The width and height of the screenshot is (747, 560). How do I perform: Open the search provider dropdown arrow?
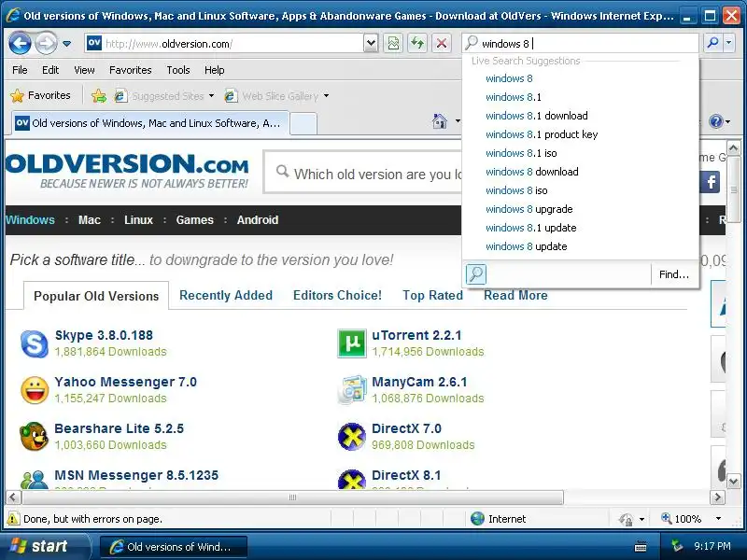(x=729, y=43)
